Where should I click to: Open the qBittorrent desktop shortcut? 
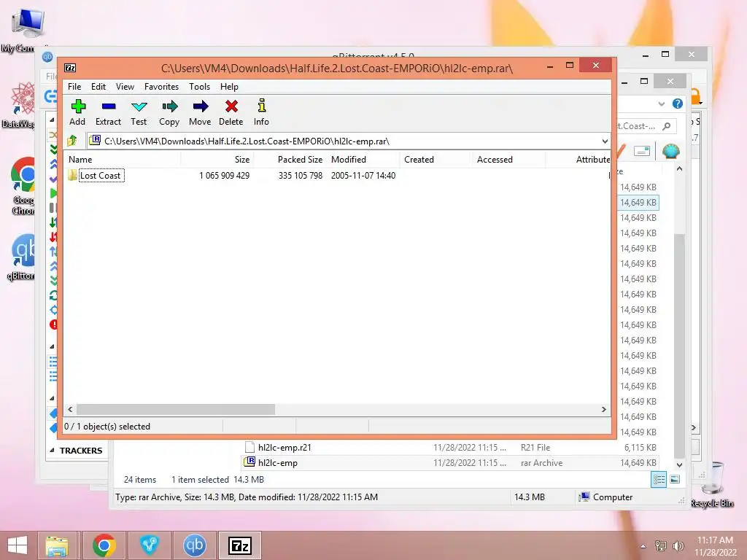(22, 257)
